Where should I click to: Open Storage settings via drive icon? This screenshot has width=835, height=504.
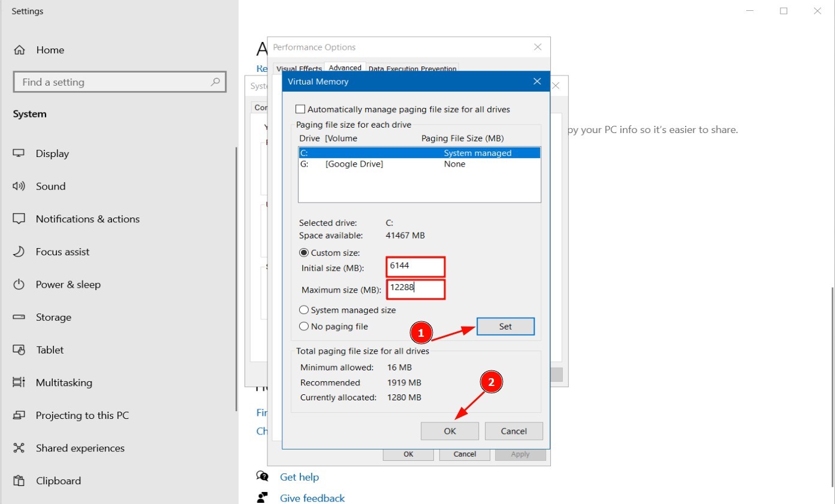[19, 317]
